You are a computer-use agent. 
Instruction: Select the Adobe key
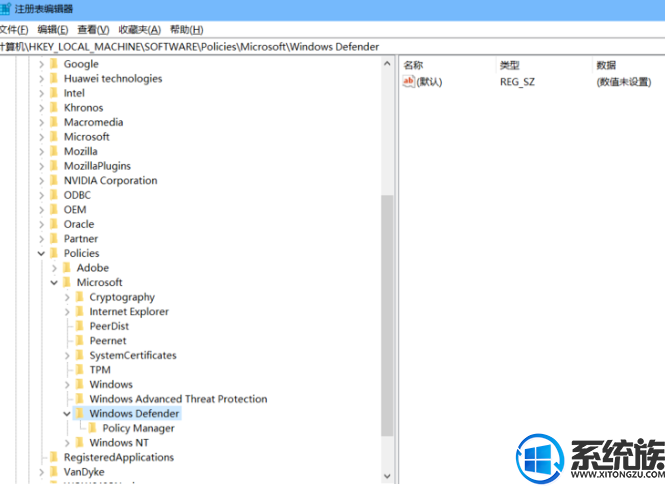pos(92,268)
